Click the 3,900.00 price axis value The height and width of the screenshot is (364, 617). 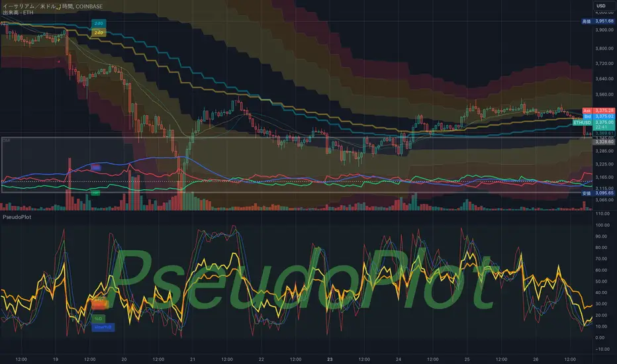pos(604,30)
